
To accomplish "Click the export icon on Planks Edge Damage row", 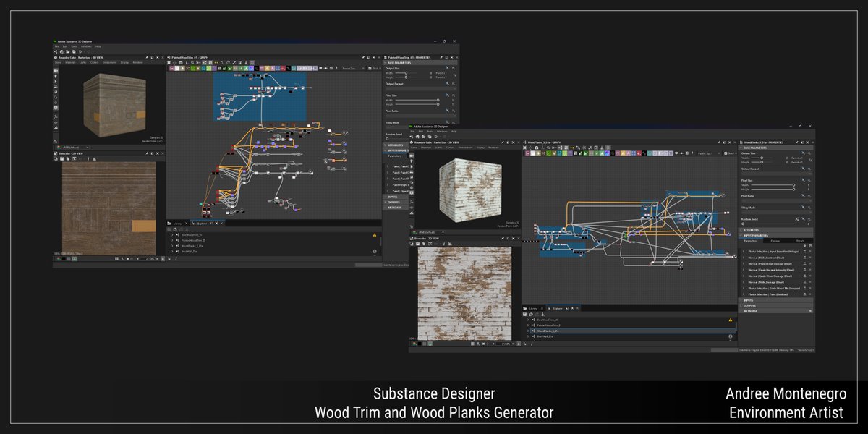I will point(804,263).
